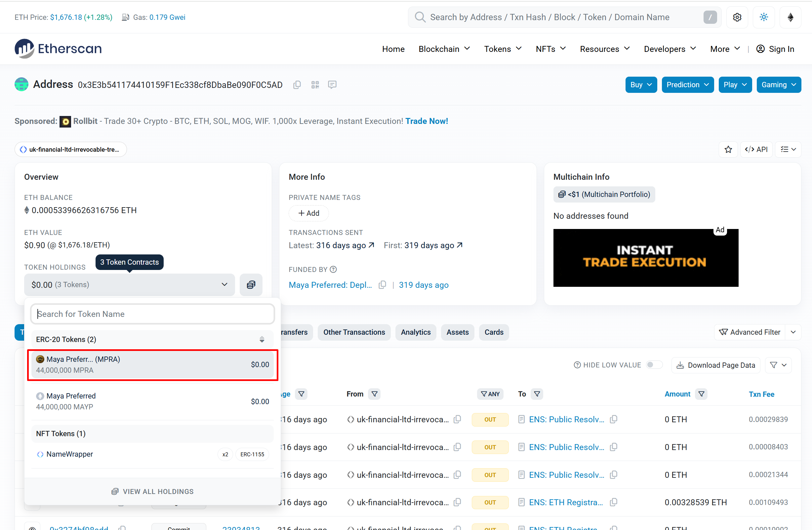Screen dimensions: 812x530
Task: Select NameWrapper NFT token
Action: [152, 454]
